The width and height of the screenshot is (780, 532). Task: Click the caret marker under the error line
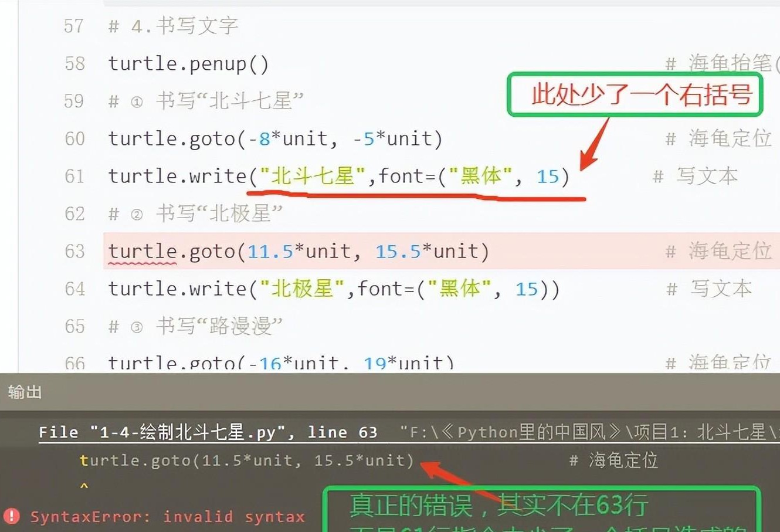(84, 486)
